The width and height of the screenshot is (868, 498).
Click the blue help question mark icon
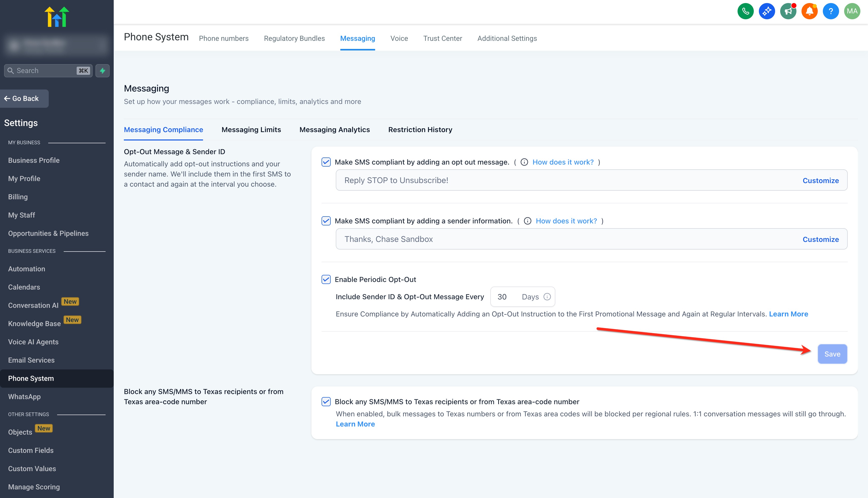click(x=831, y=11)
